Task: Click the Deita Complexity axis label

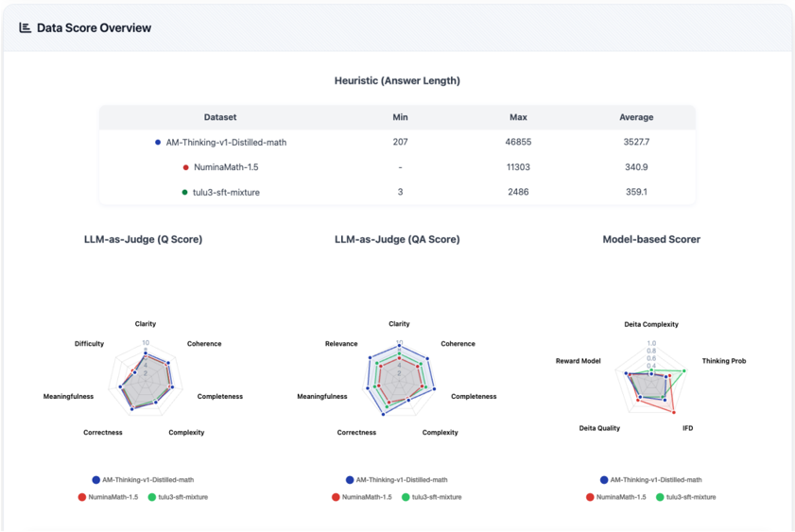Action: click(x=651, y=324)
